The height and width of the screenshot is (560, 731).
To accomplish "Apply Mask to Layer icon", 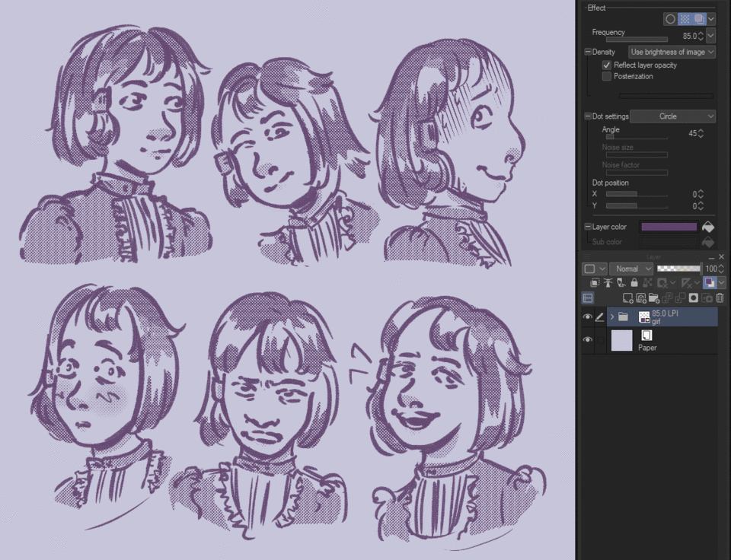I will 707,297.
